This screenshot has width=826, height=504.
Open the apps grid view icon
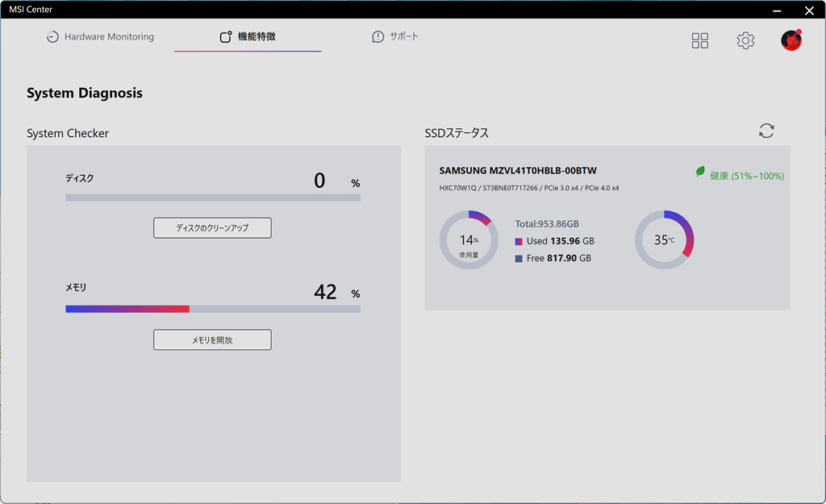click(x=699, y=40)
